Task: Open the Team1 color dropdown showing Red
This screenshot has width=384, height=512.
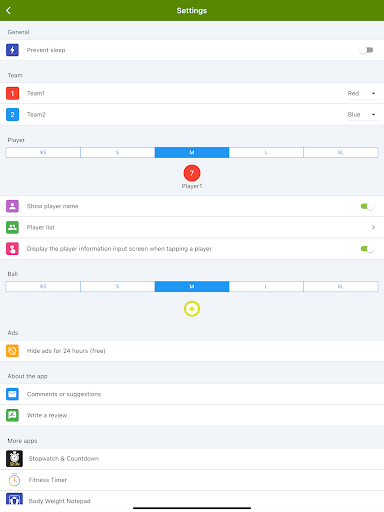Action: pos(362,93)
